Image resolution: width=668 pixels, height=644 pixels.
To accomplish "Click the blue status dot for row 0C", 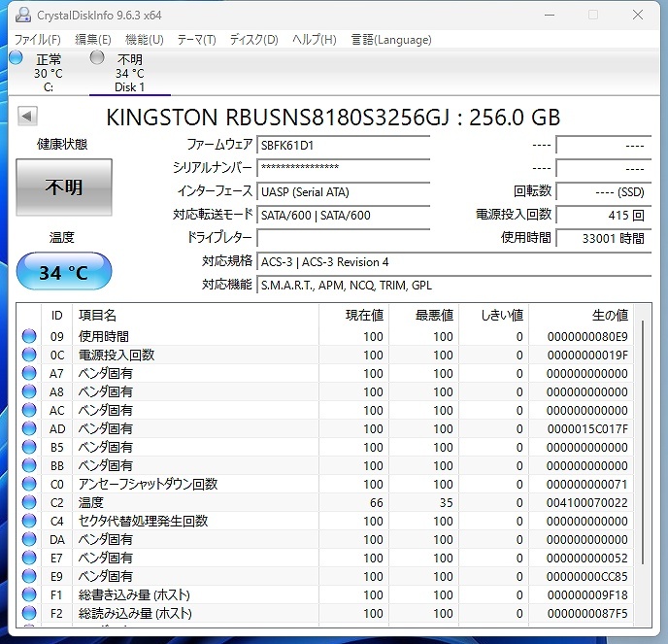I will pos(29,355).
